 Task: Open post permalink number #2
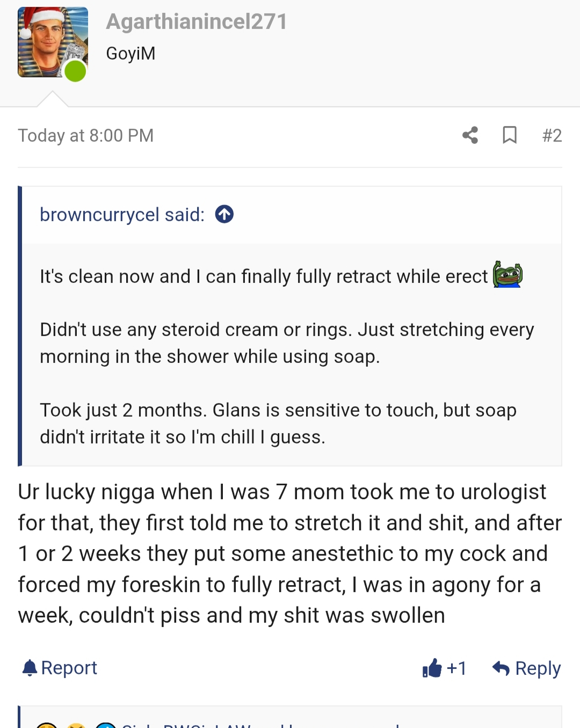552,135
